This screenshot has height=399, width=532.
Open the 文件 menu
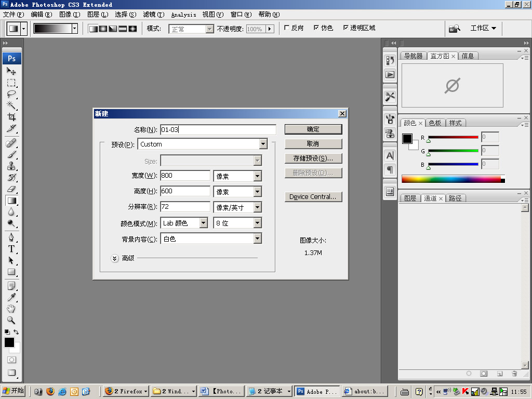click(14, 15)
